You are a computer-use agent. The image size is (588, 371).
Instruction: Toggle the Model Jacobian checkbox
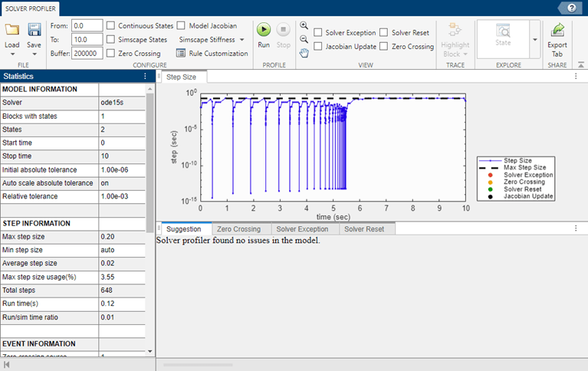coord(181,26)
